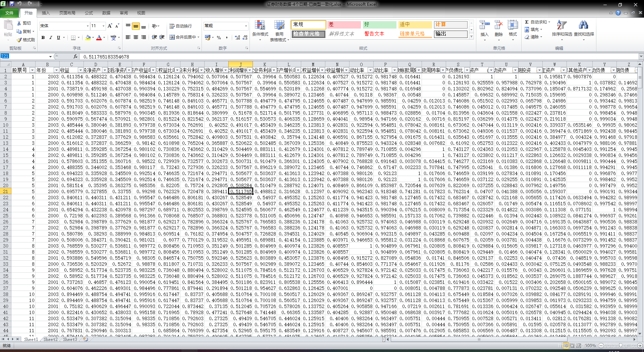Toggle italic formatting
This screenshot has height=352, width=644.
[51, 38]
